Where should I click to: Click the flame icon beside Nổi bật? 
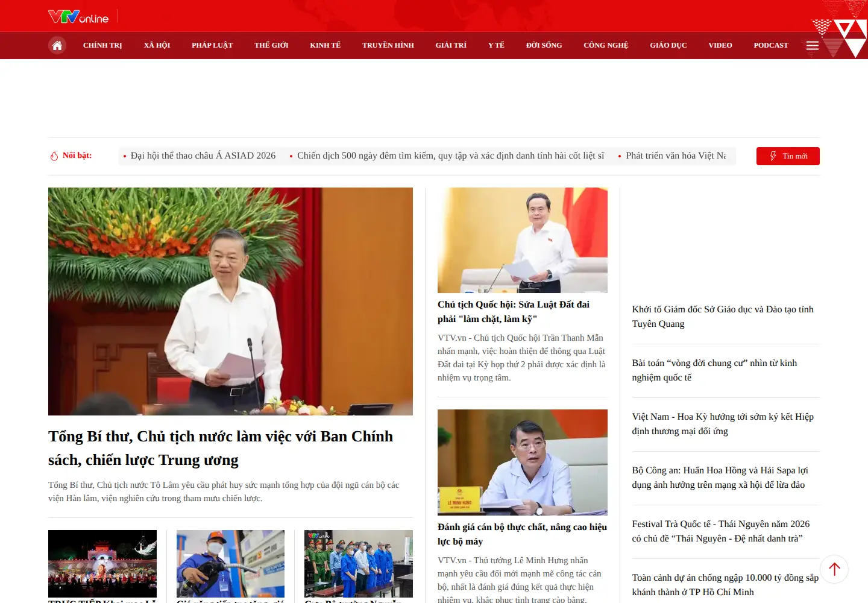click(x=54, y=156)
